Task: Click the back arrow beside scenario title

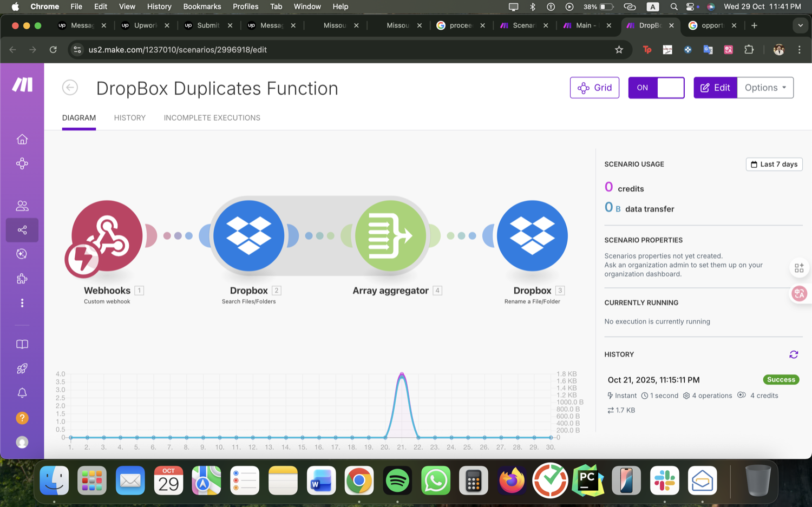Action: [x=70, y=88]
